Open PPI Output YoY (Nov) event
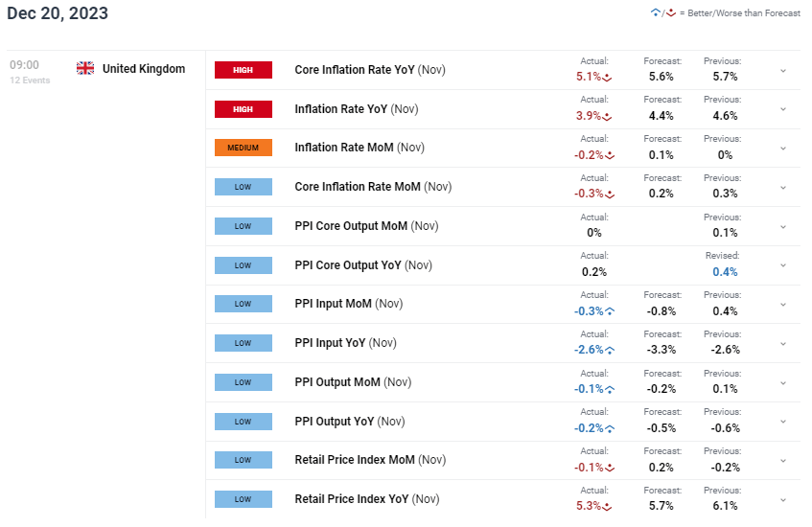 (x=350, y=422)
